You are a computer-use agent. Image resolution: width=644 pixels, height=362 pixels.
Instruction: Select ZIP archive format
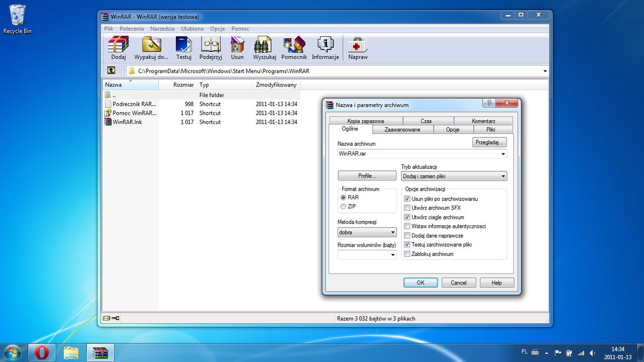tap(343, 207)
